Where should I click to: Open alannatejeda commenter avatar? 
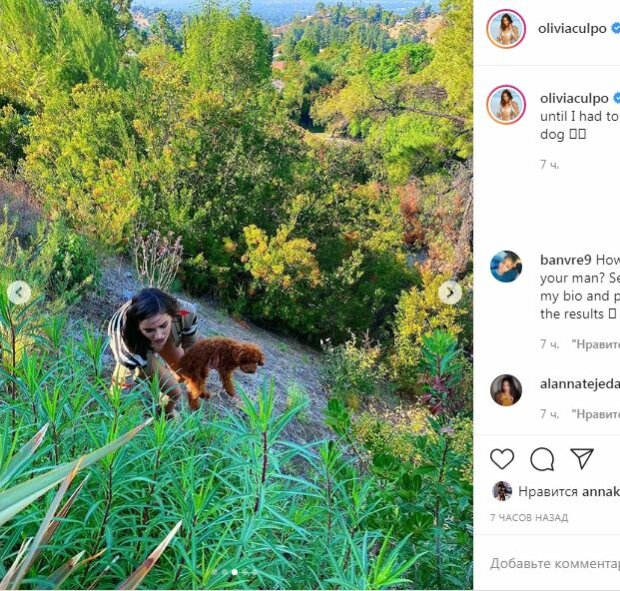point(506,390)
